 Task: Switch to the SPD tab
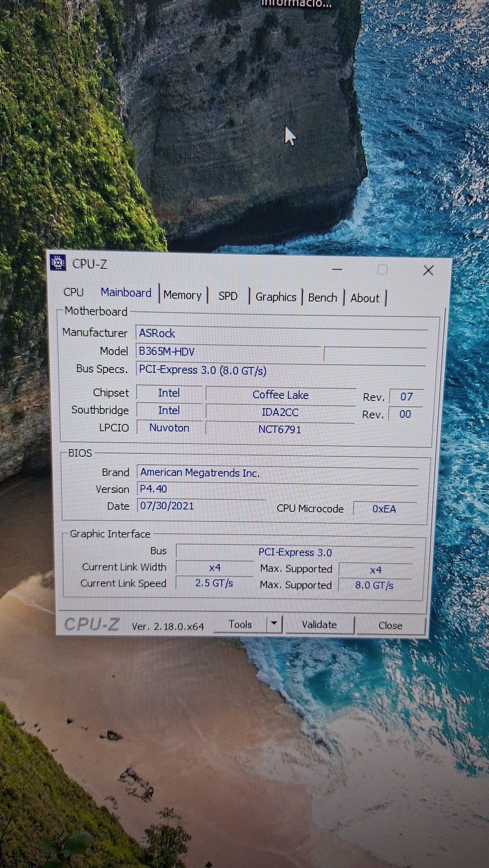228,296
